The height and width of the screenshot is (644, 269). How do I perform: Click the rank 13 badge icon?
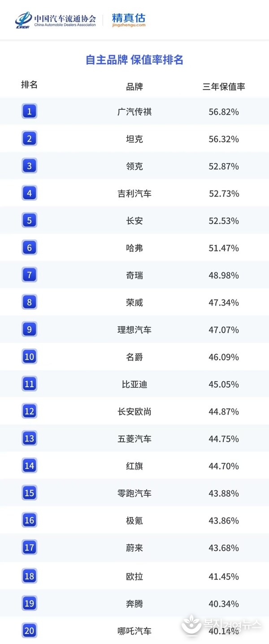pyautogui.click(x=29, y=438)
